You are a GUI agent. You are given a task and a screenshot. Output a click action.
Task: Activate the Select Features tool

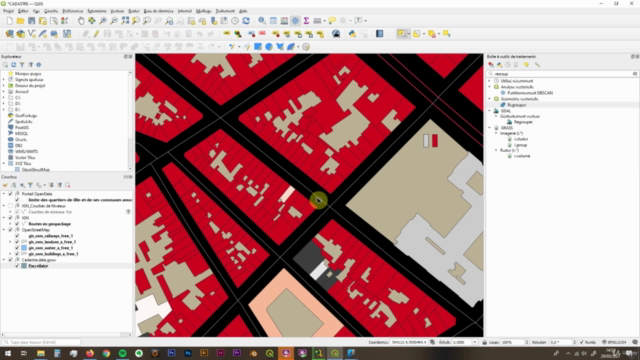coord(401,34)
